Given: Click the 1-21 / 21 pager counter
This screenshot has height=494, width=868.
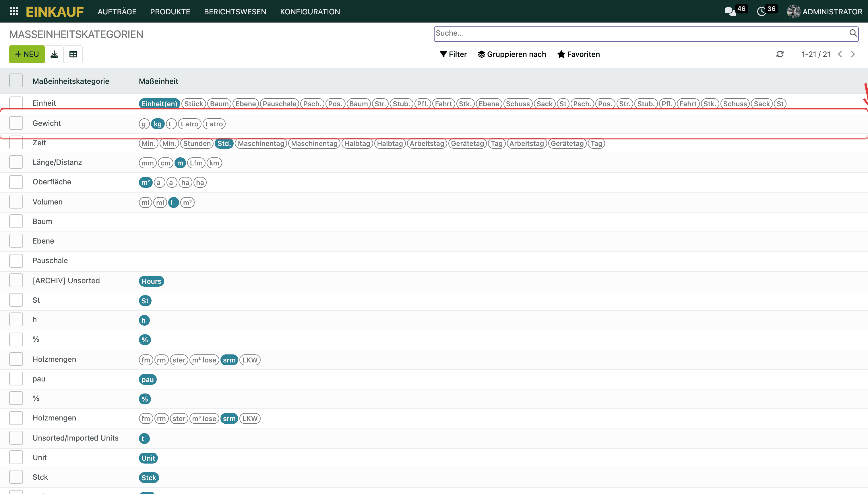Looking at the screenshot, I should 816,54.
